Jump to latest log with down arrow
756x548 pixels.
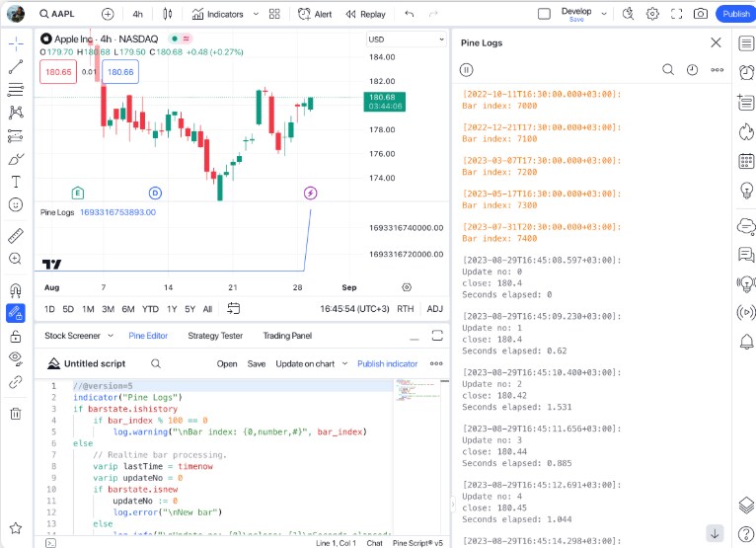click(715, 533)
